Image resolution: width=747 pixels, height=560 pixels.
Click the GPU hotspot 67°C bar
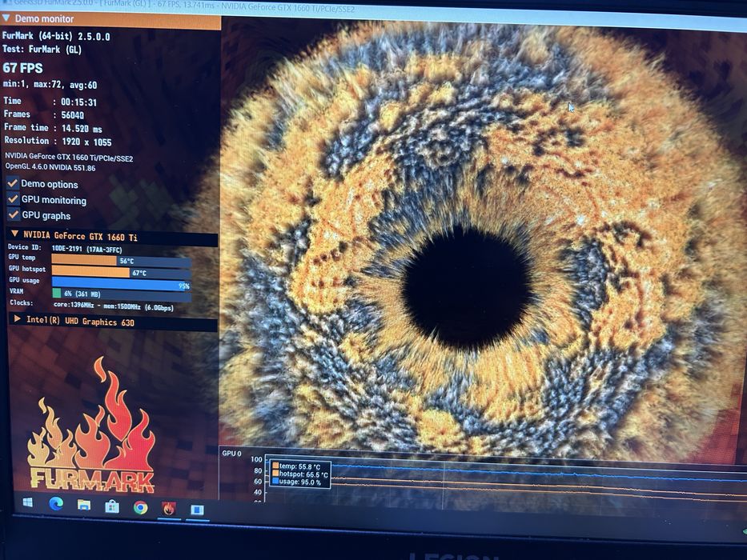(x=122, y=272)
